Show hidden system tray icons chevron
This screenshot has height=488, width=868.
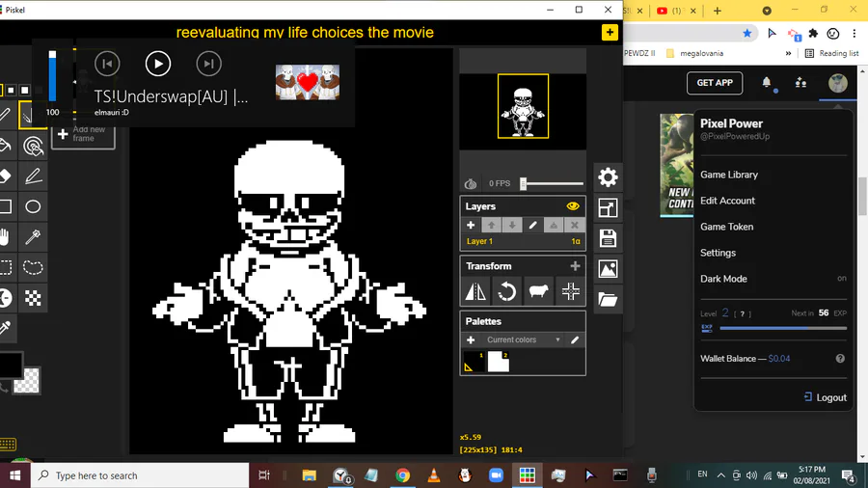coord(720,475)
